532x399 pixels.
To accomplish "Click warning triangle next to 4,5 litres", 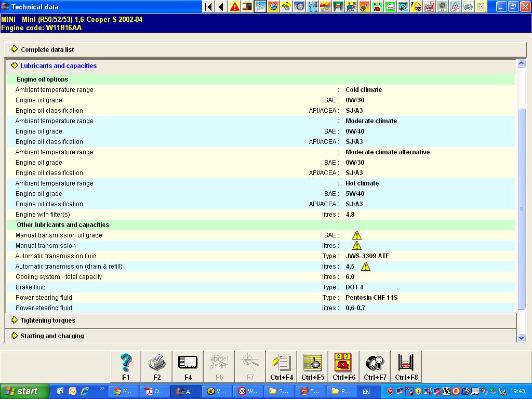I will [366, 267].
